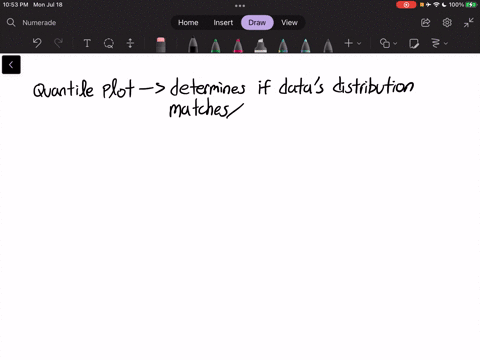480x360 pixels.
Task: Tap the handwritten word 'distribution'
Action: pos(373,86)
